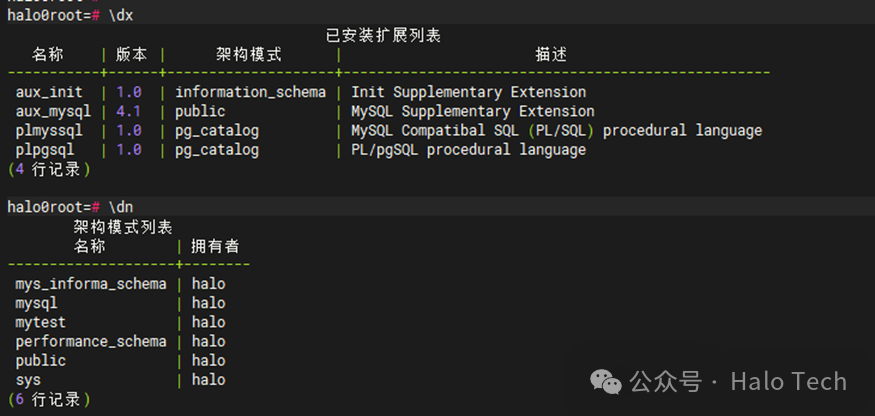
Task: Click the mys_informa_schema row
Action: pos(91,284)
